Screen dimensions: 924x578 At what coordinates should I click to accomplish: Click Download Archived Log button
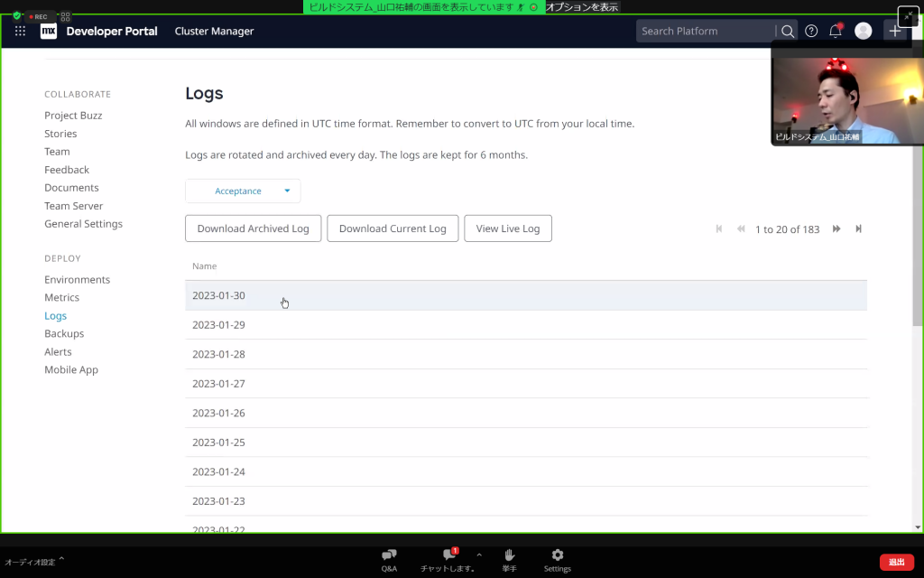coord(253,228)
